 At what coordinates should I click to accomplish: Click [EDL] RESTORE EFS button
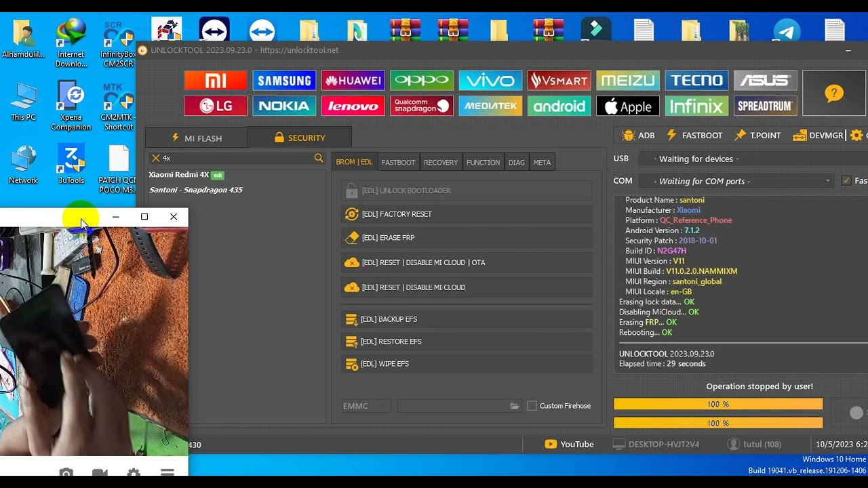point(467,342)
